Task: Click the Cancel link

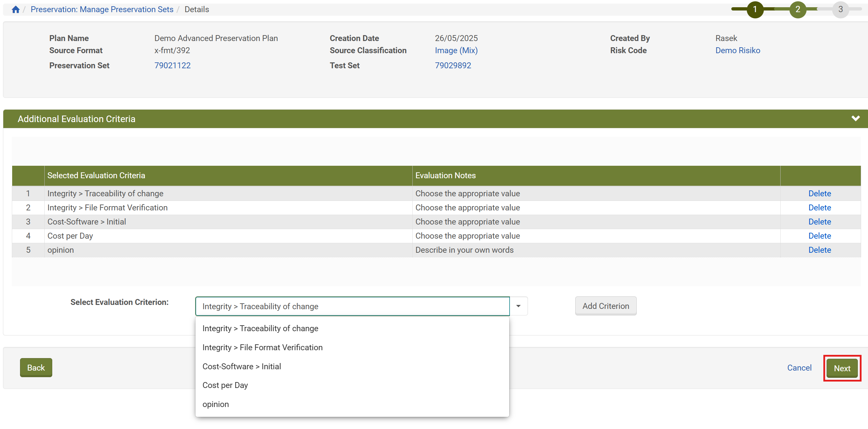Action: (799, 367)
